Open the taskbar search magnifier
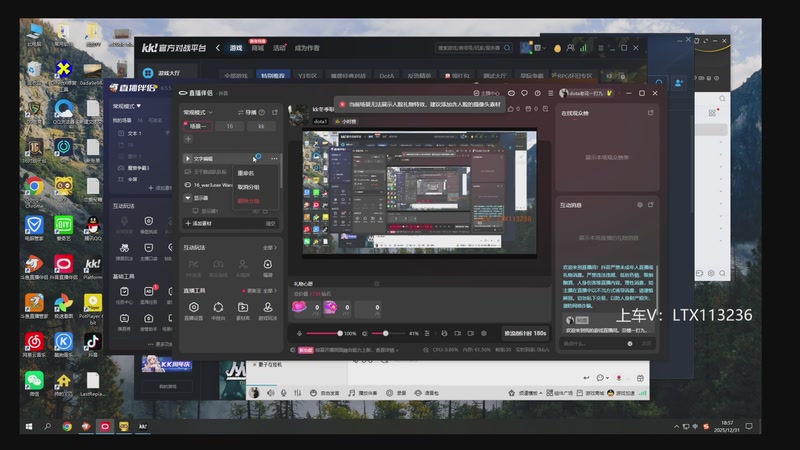Screen dimensions: 800x450 (47, 426)
